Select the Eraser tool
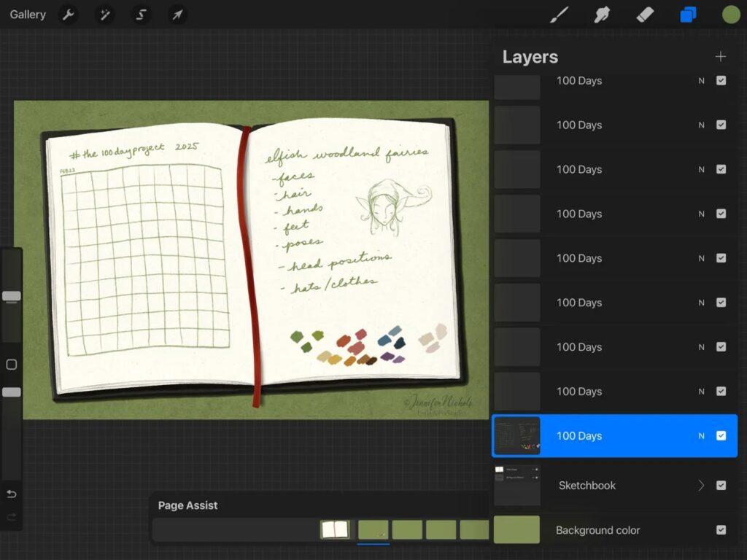747x560 pixels. click(x=645, y=15)
